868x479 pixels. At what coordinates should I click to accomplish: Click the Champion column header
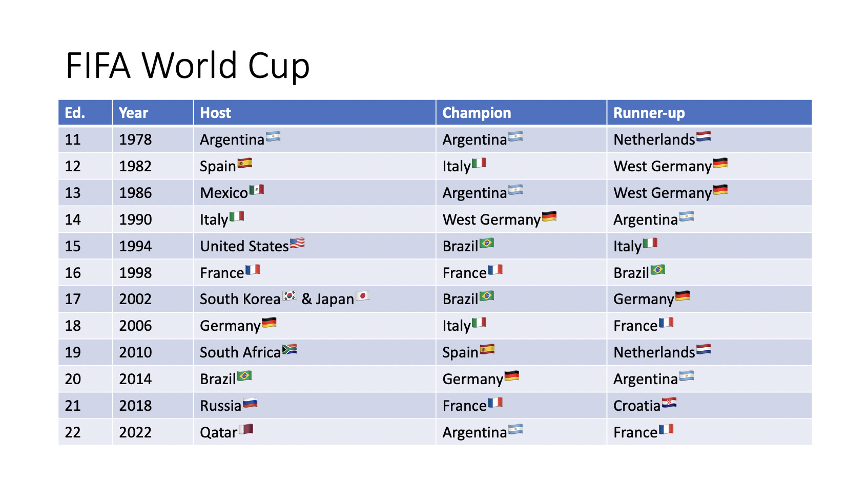[521, 112]
